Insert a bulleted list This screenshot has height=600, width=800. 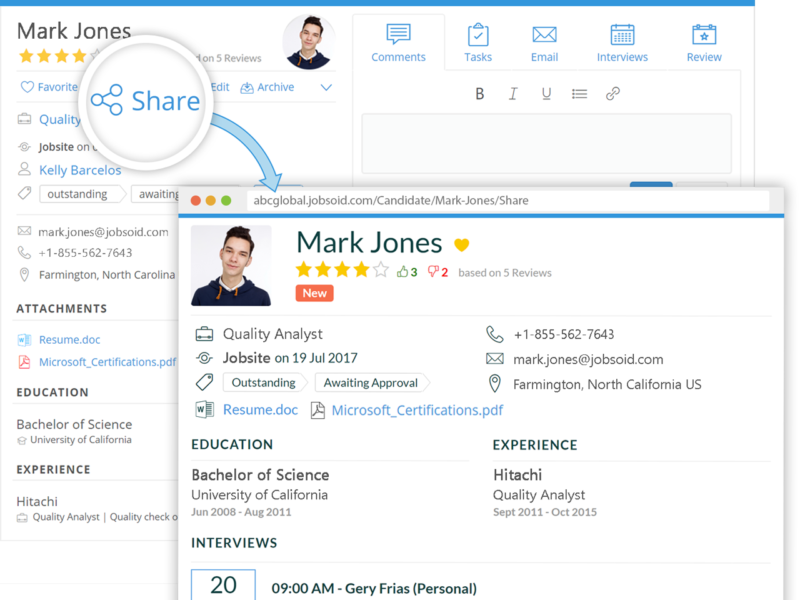[579, 93]
